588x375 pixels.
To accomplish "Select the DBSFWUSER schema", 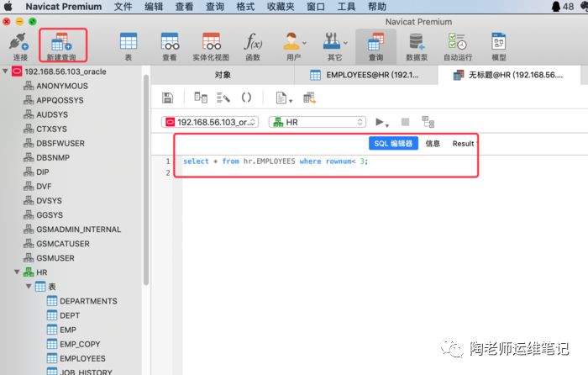I will (x=60, y=144).
